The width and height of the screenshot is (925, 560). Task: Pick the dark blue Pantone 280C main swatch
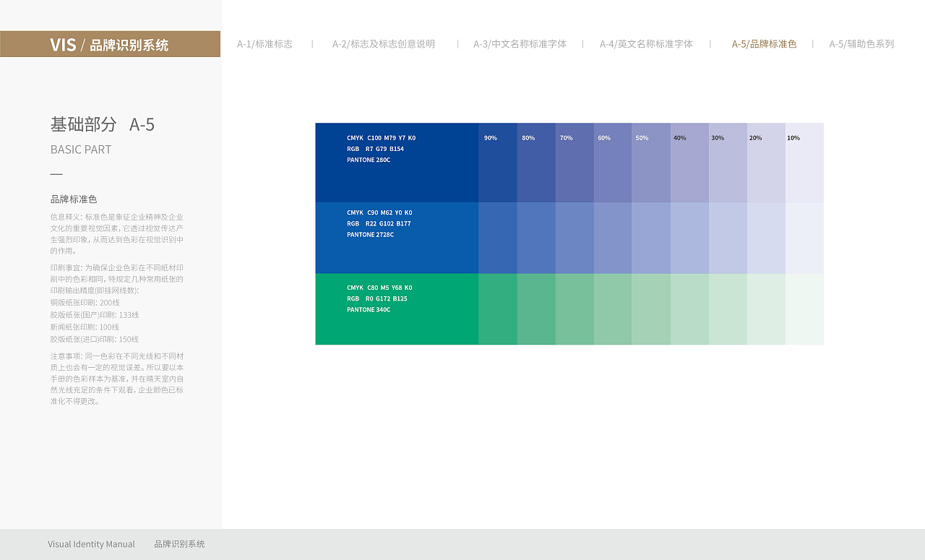(397, 163)
